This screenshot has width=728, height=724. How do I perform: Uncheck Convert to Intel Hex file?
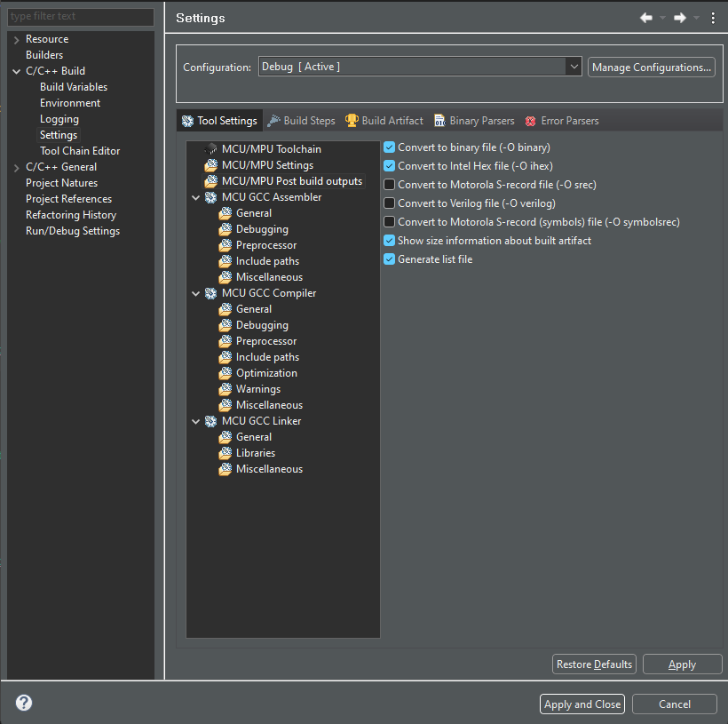click(x=389, y=166)
